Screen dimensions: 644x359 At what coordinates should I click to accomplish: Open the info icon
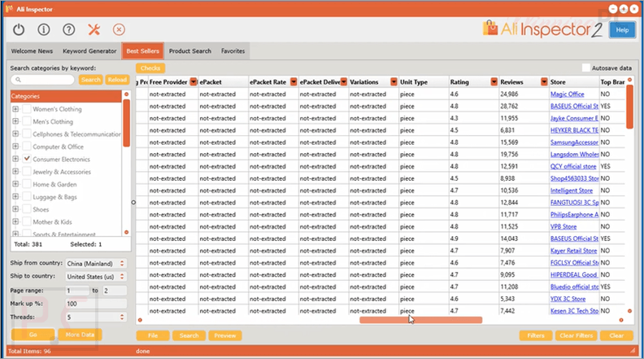click(44, 29)
